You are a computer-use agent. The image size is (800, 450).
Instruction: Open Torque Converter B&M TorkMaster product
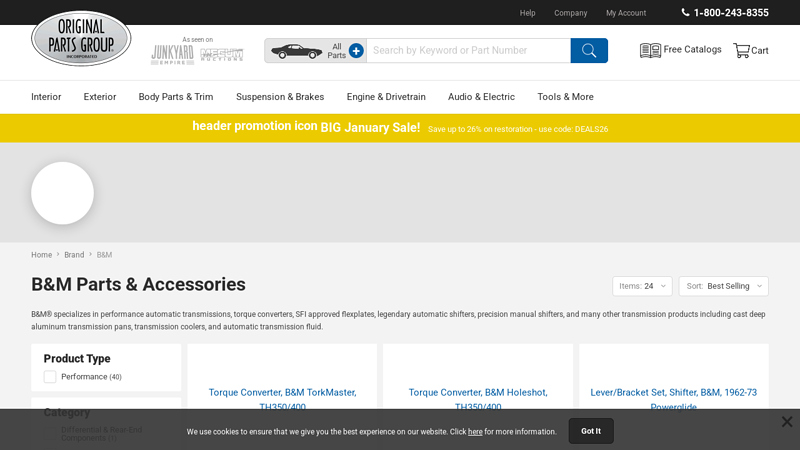pyautogui.click(x=282, y=399)
